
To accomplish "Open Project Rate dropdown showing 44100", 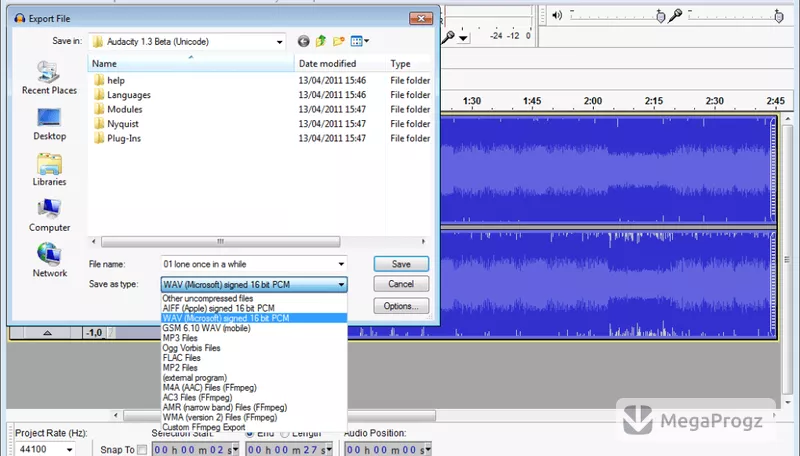I will pos(69,449).
